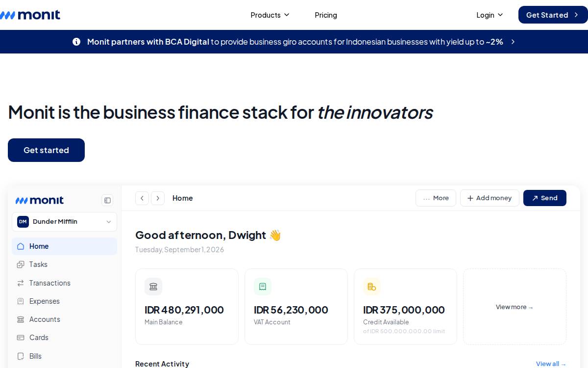588x368 pixels.
Task: Open Expenses in the sidebar
Action: (x=64, y=301)
